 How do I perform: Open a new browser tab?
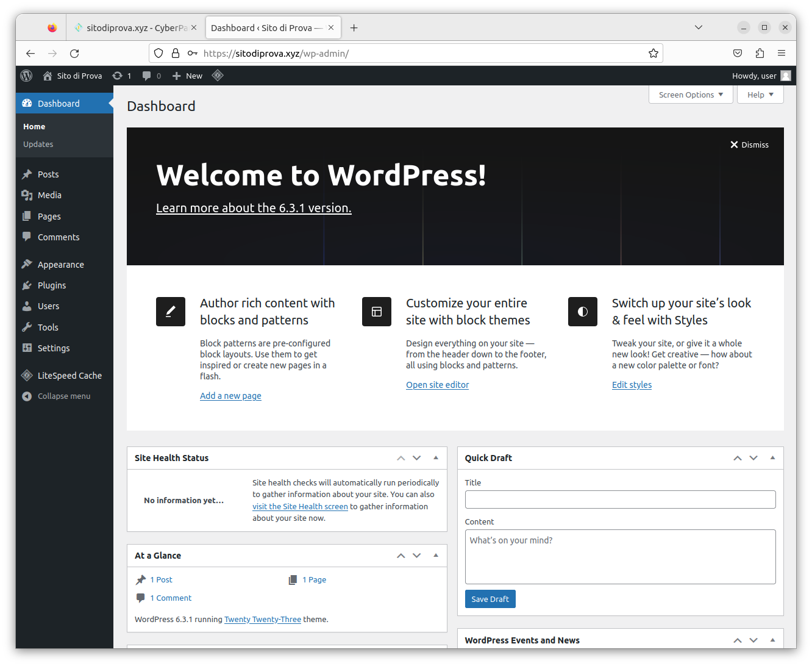coord(354,28)
